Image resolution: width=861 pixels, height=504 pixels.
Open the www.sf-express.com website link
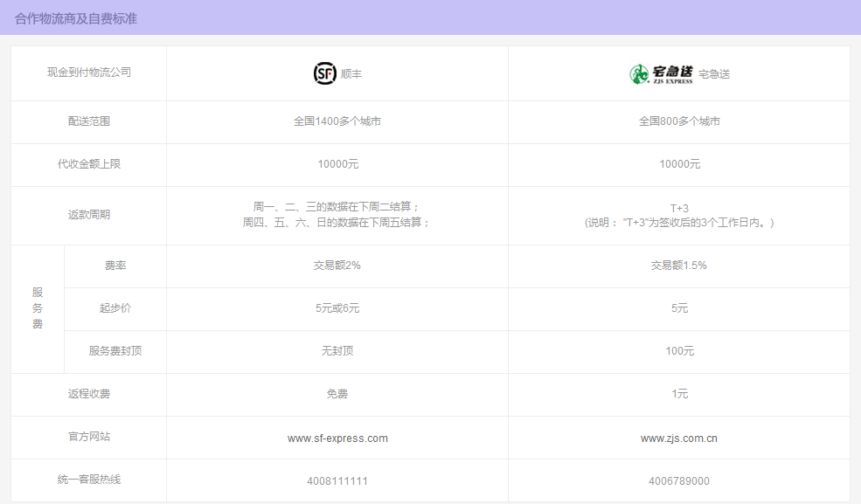point(337,438)
